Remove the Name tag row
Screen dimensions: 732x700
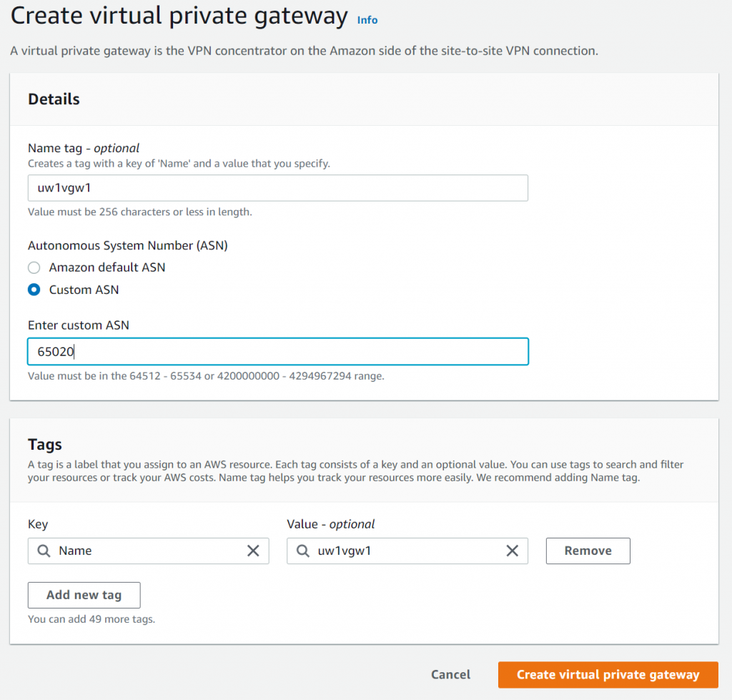pos(588,551)
